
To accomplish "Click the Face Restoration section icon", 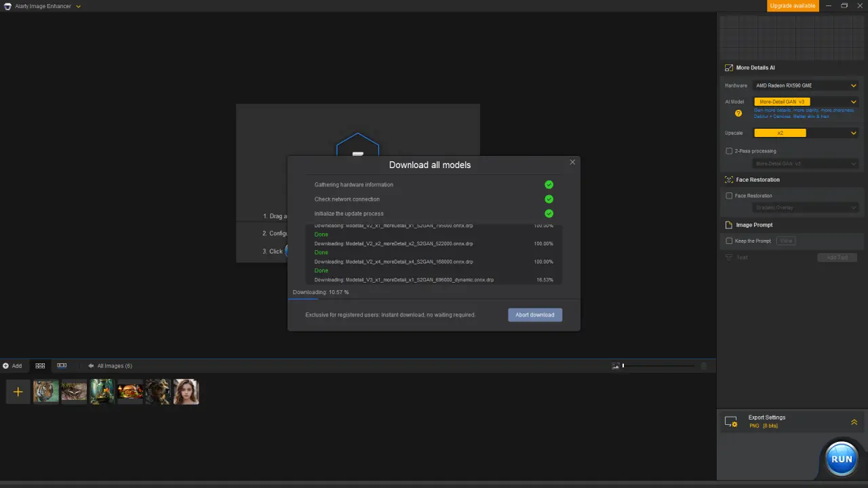I will (729, 180).
